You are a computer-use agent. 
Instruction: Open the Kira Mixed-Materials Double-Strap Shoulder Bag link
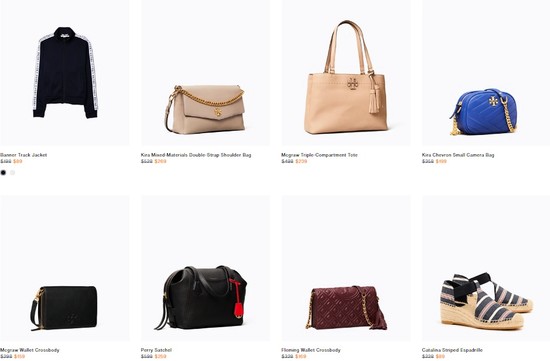pyautogui.click(x=196, y=155)
